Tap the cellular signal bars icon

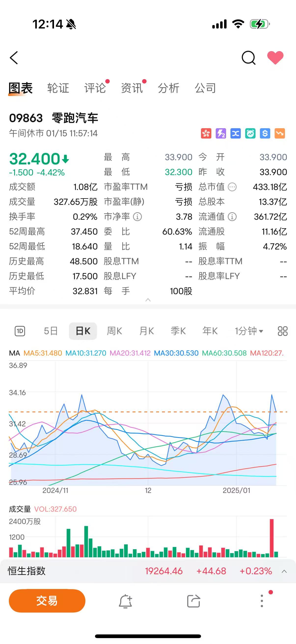pos(219,24)
